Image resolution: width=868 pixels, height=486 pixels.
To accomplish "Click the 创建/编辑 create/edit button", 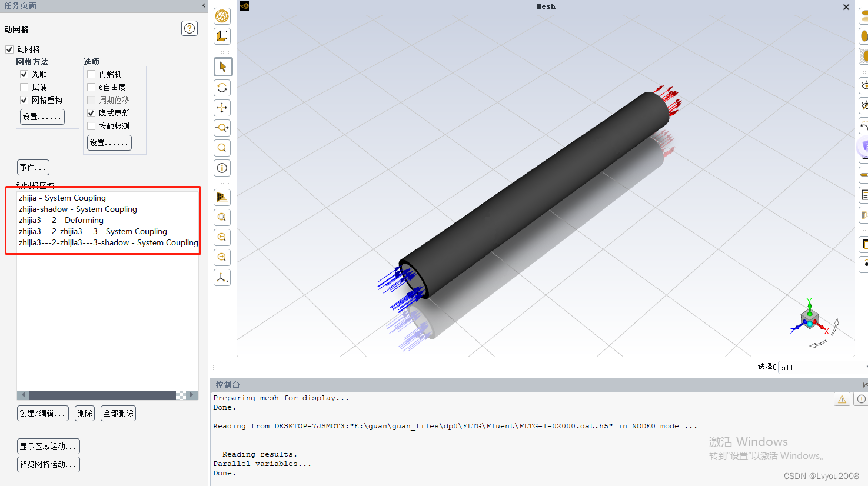I will coord(43,414).
